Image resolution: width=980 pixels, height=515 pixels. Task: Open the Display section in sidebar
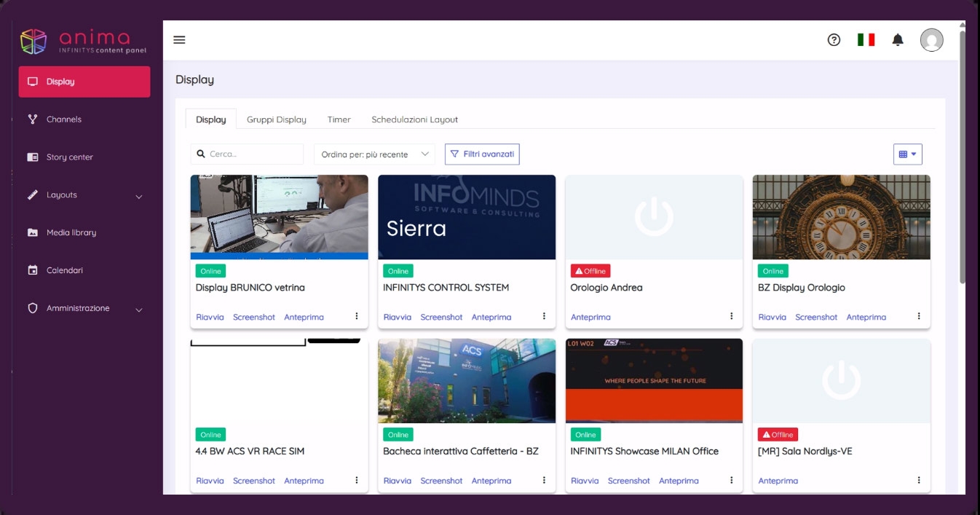(84, 82)
